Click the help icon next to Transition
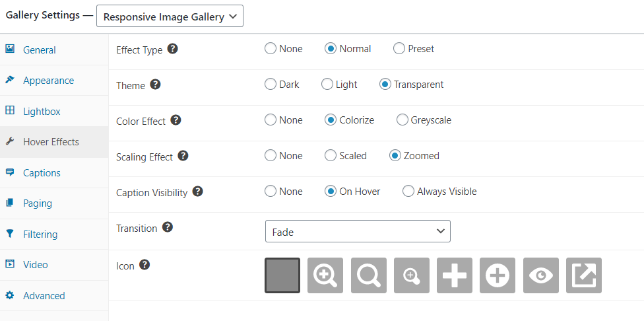This screenshot has height=321, width=644. click(168, 227)
